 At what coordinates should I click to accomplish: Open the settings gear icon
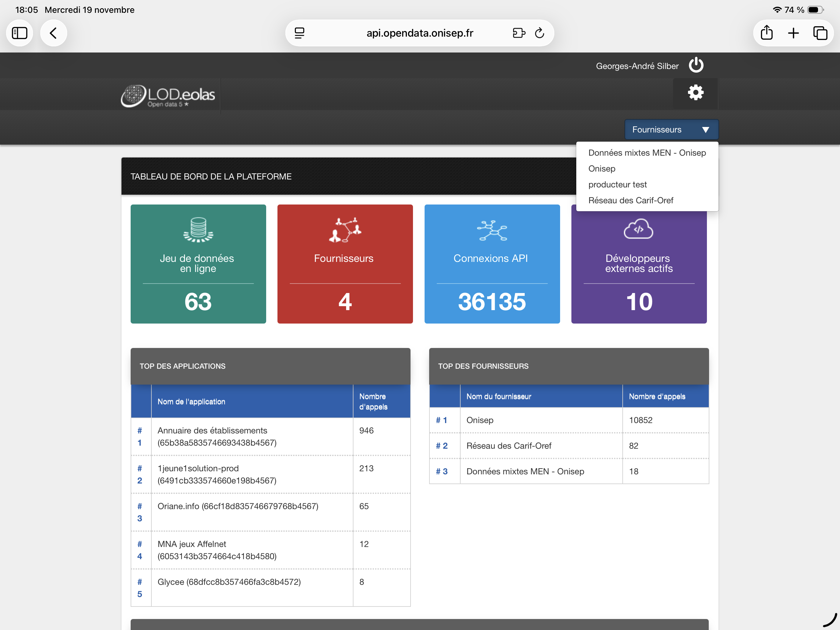(x=695, y=93)
